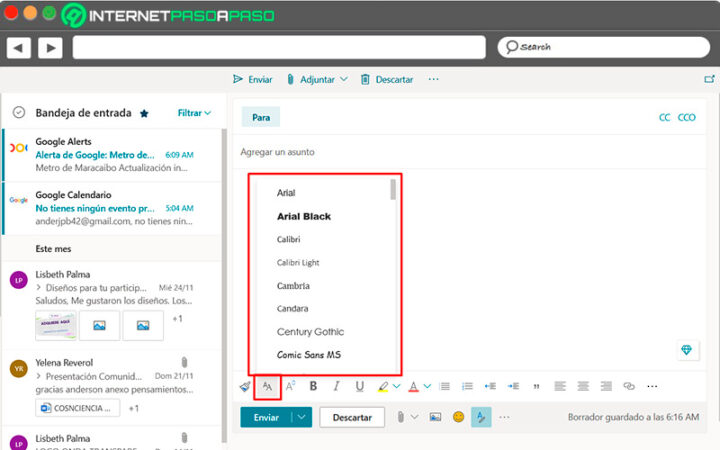
Task: Apply italic formatting
Action: 336,386
